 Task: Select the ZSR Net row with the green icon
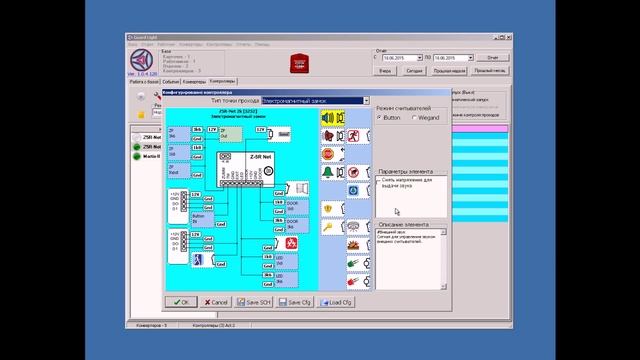146,147
